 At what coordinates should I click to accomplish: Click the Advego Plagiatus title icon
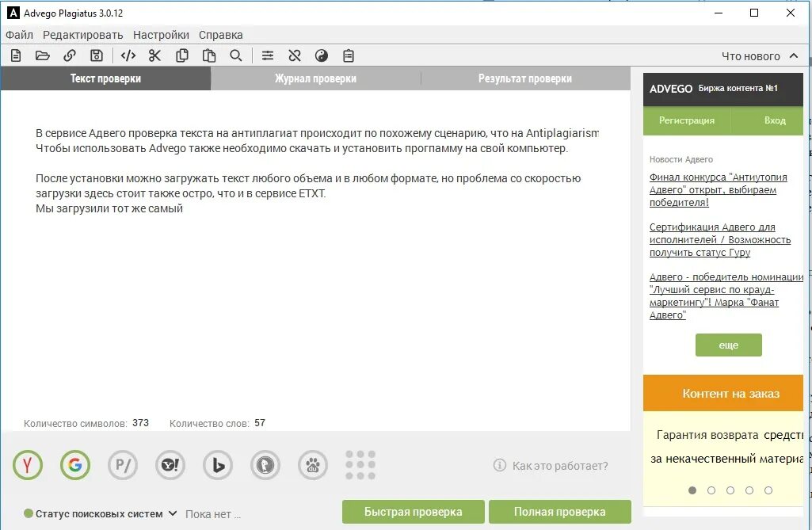(13, 13)
